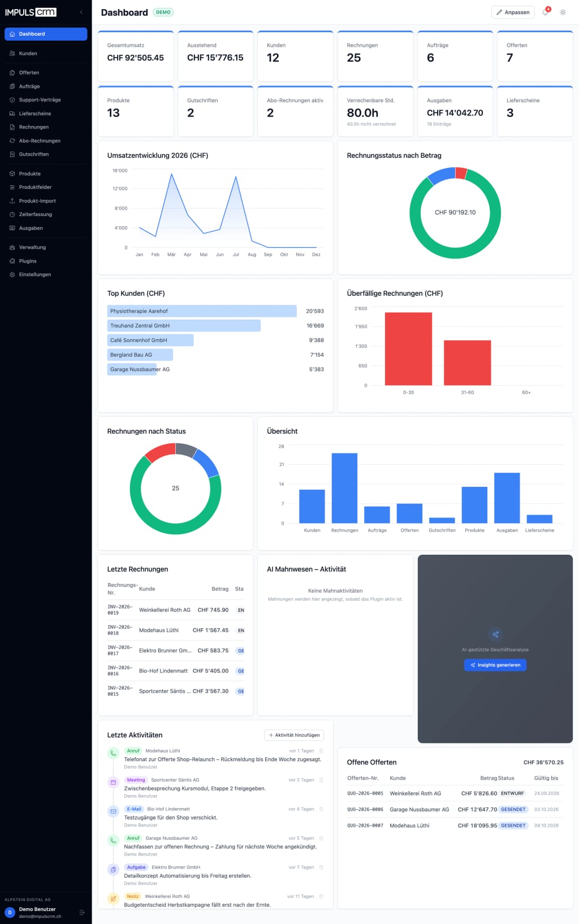
Task: Click the note icon for Weinkellerei Roth activity
Action: [x=113, y=899]
